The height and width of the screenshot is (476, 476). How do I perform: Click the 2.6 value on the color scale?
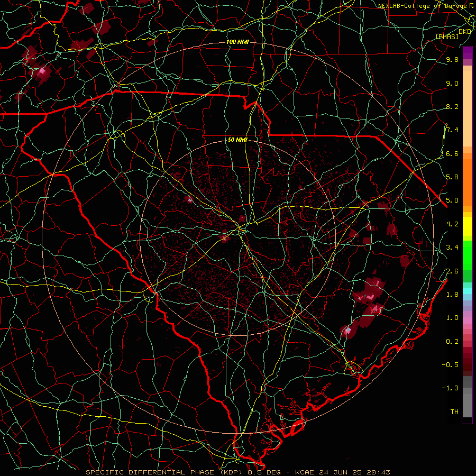coord(452,271)
